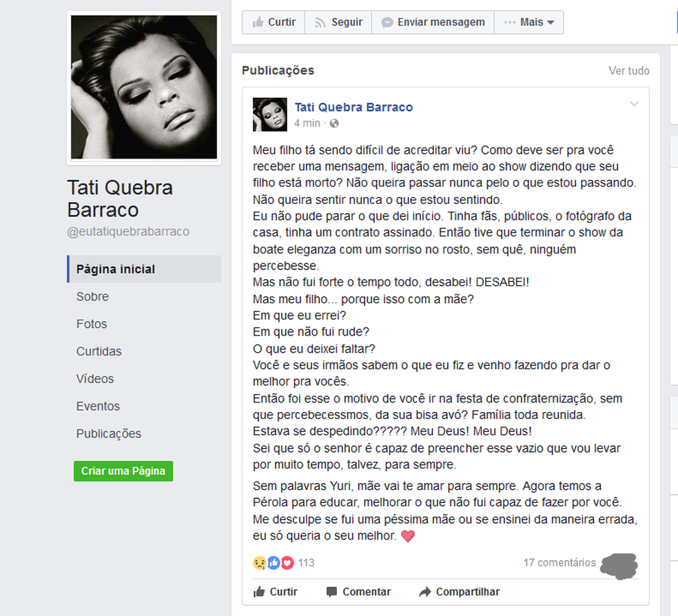The image size is (678, 616).
Task: Click the red heart love reaction icon
Action: tap(287, 562)
